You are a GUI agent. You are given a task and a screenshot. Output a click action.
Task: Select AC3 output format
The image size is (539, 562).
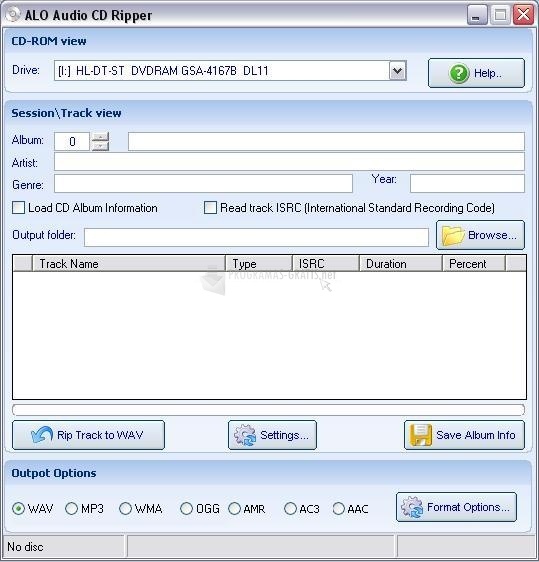[x=290, y=508]
